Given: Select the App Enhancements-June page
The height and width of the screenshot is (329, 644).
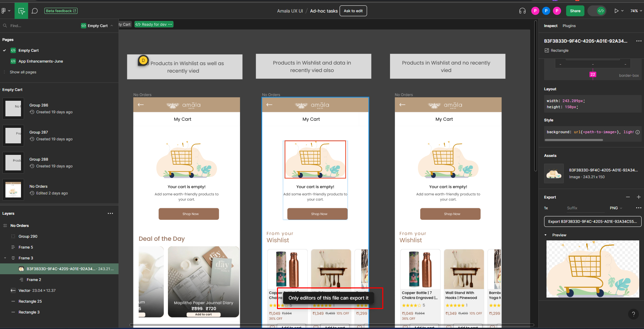Looking at the screenshot, I should pyautogui.click(x=41, y=61).
